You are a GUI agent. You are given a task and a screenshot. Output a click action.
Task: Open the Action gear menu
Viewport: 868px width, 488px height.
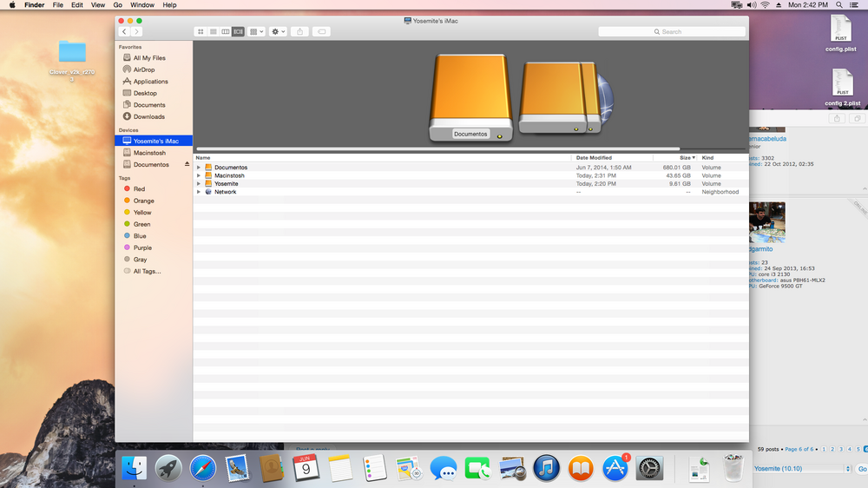pyautogui.click(x=278, y=31)
